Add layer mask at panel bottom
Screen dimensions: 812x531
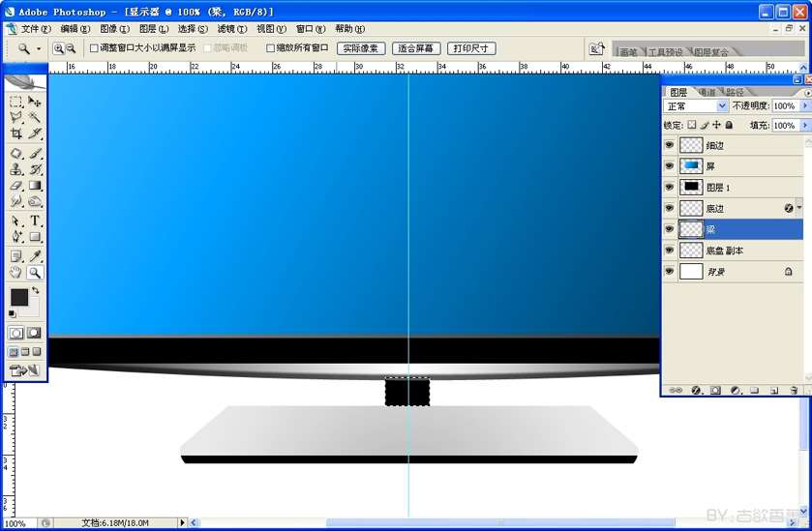[715, 390]
